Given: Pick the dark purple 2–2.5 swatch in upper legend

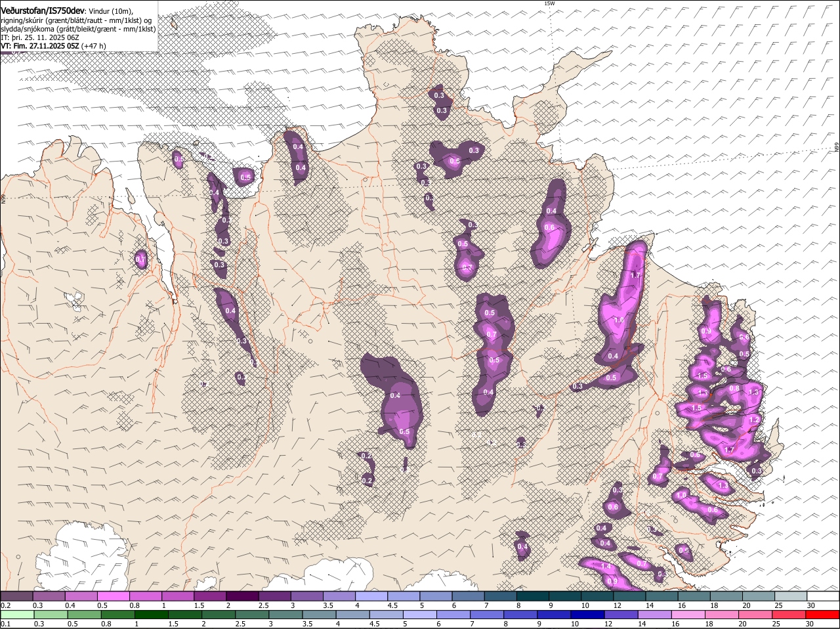Looking at the screenshot, I should coord(242,596).
